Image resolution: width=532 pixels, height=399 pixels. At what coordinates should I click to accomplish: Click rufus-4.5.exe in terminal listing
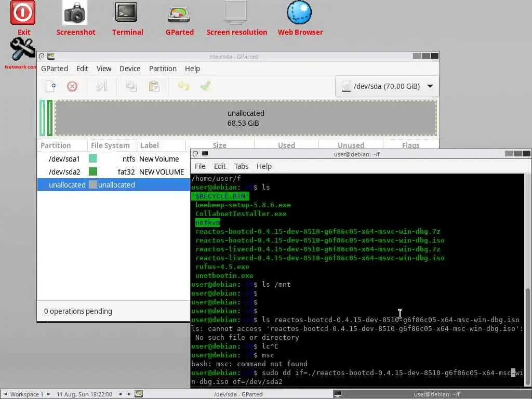[x=222, y=267]
